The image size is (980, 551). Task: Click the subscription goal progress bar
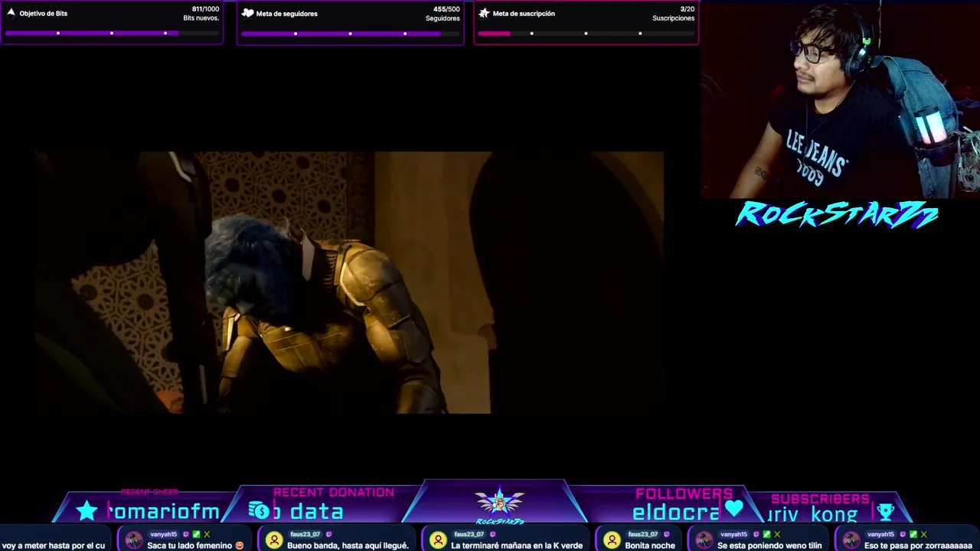click(x=586, y=33)
